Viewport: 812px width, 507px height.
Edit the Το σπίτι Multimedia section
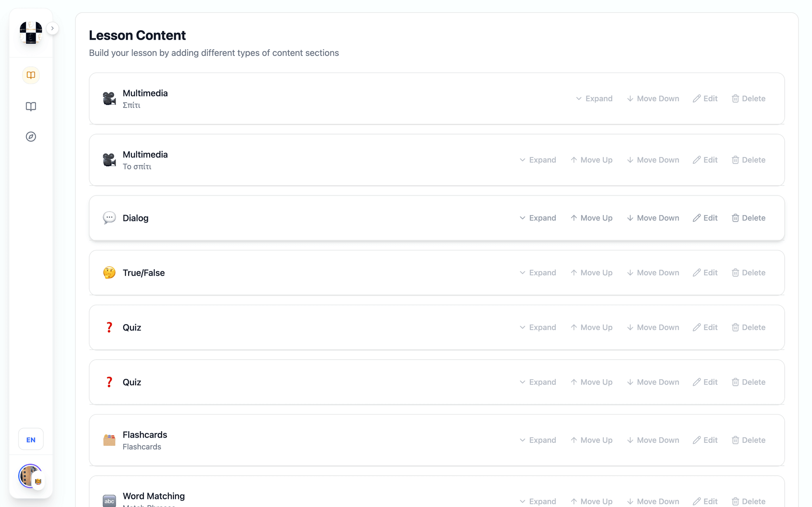pos(705,160)
